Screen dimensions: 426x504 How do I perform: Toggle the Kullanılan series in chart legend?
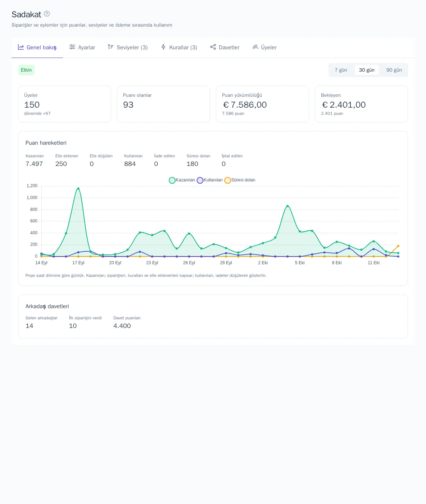pos(210,180)
